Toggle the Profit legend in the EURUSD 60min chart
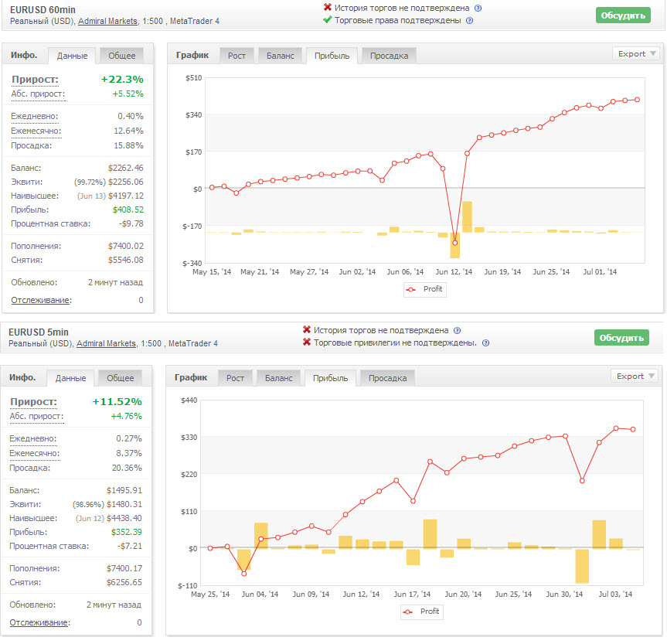Viewport: 667px width, 644px height. (x=424, y=289)
